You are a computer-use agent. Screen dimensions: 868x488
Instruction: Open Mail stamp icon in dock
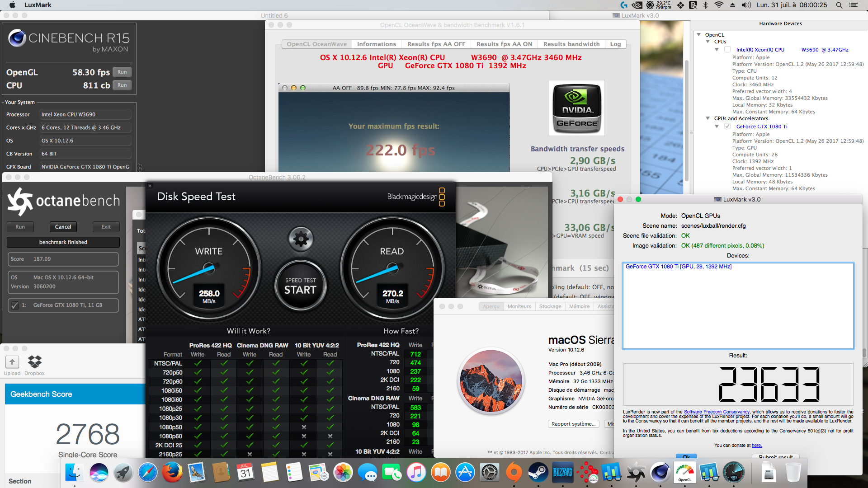(x=197, y=473)
